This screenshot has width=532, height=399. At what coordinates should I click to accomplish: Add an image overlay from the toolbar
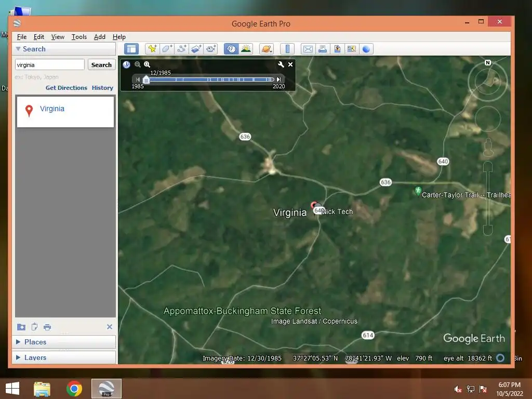[x=196, y=49]
